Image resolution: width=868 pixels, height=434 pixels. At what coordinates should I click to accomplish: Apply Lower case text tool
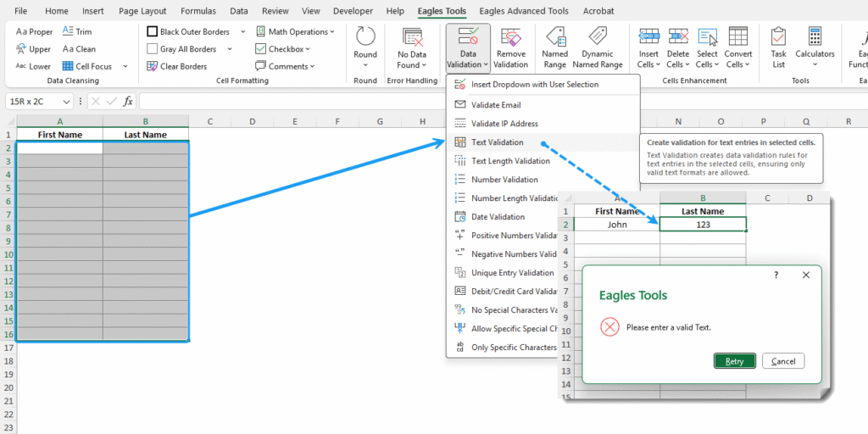tap(33, 66)
